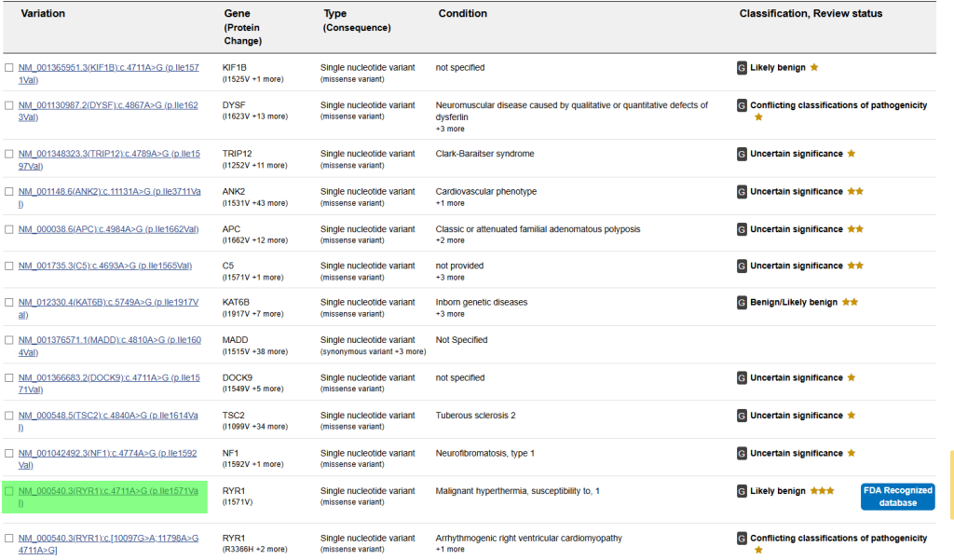The image size is (954, 560).
Task: Select the checkbox for the MADD variant
Action: pos(9,341)
